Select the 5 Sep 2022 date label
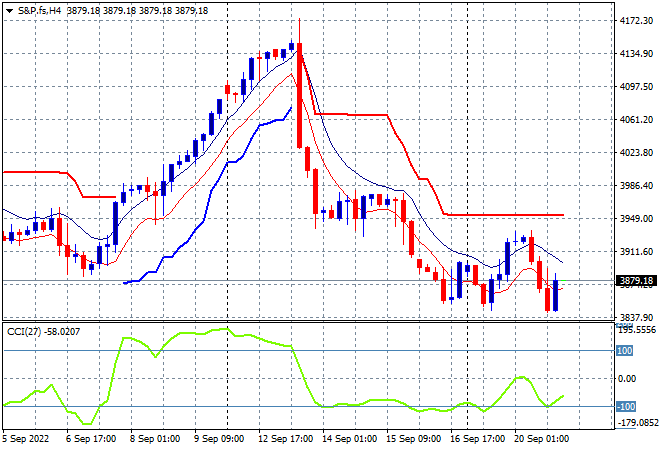 point(26,439)
